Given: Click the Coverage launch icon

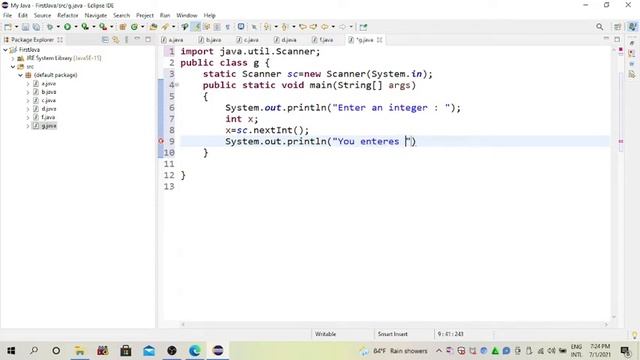Looking at the screenshot, I should click(85, 27).
